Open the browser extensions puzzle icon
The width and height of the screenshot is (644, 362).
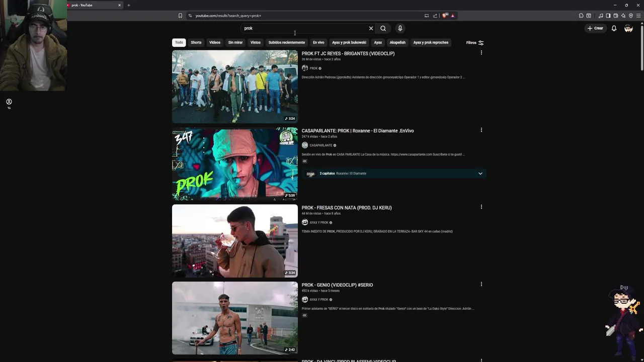click(x=581, y=16)
